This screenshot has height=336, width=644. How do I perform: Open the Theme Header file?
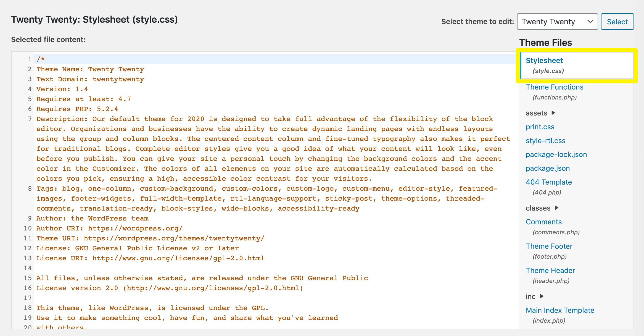click(x=550, y=270)
